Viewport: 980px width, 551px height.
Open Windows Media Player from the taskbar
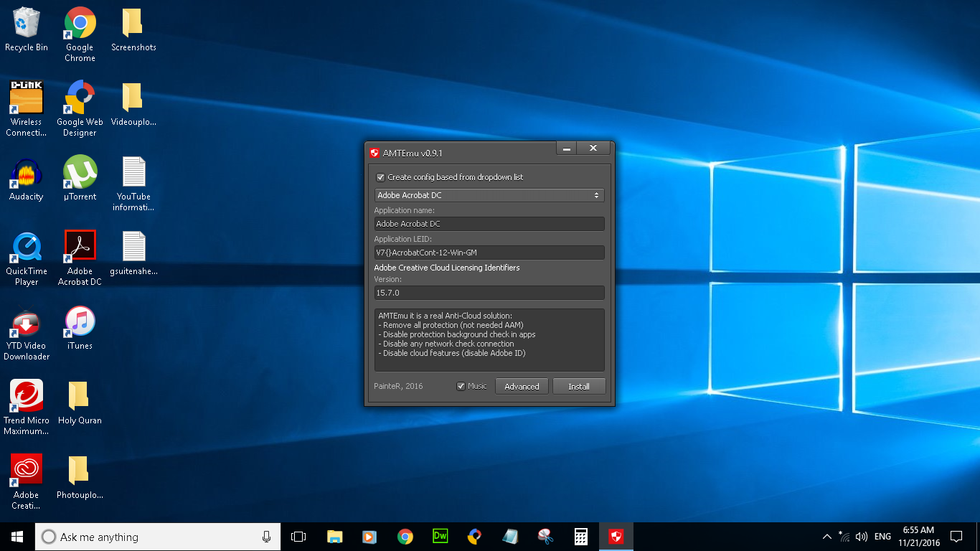tap(369, 537)
